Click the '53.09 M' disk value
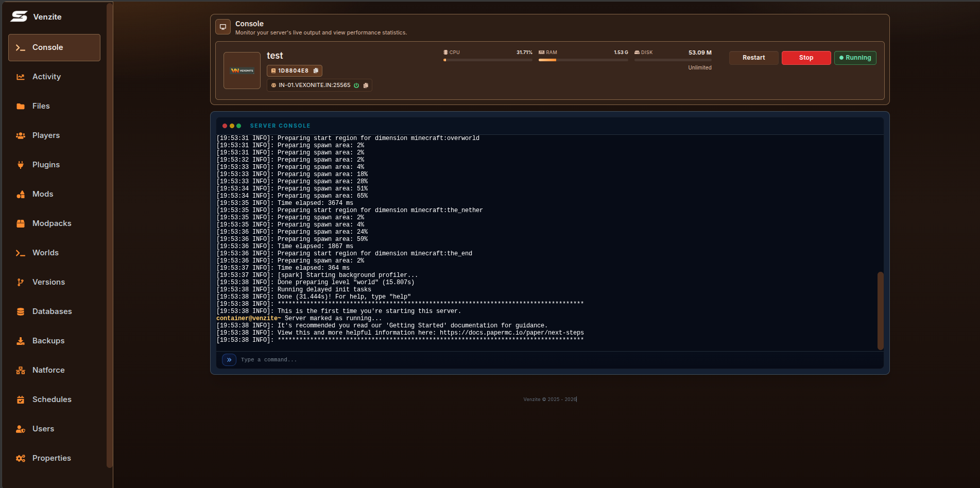This screenshot has width=980, height=488. click(700, 53)
